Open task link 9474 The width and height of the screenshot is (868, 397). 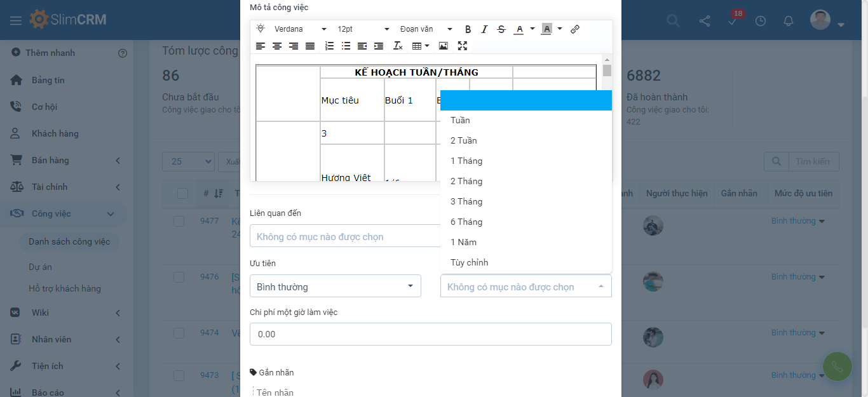(x=209, y=333)
